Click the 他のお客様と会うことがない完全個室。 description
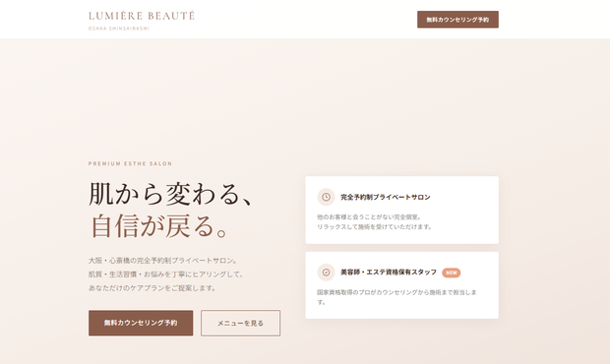Image resolution: width=610 pixels, height=364 pixels. 369,217
